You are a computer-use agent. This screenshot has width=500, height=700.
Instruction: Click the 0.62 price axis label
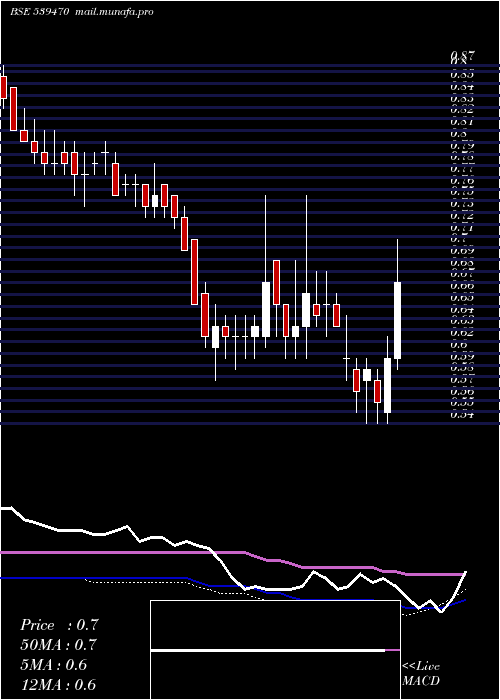click(462, 333)
